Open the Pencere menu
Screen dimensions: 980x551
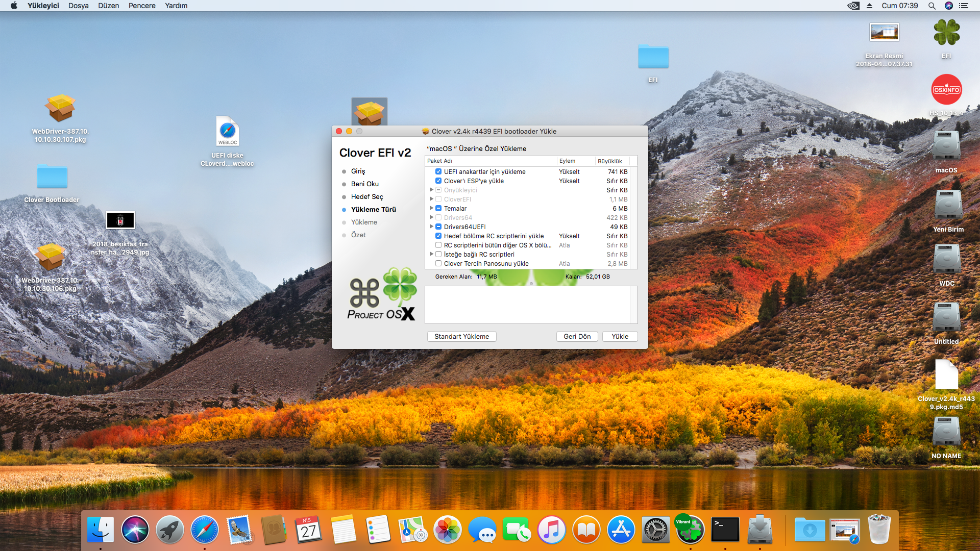[x=142, y=6]
